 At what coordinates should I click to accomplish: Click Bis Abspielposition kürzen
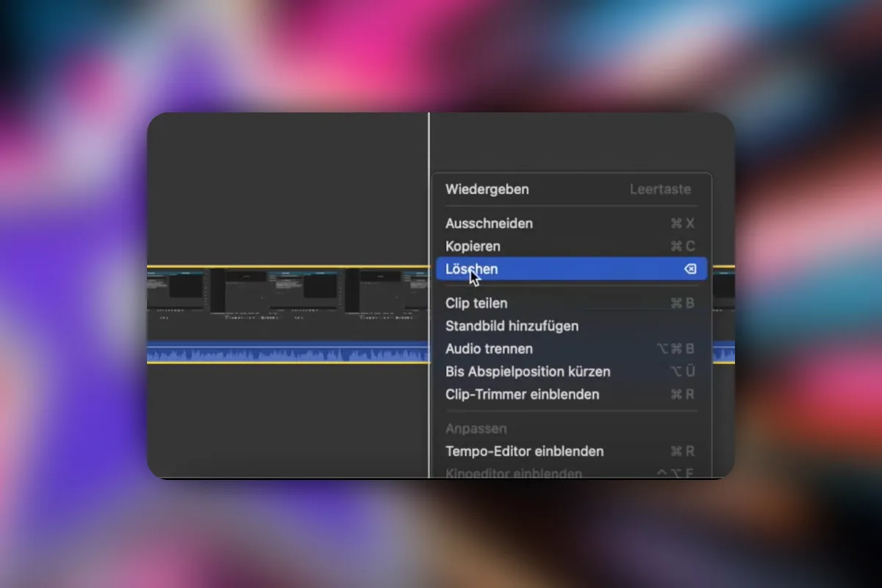coord(571,371)
